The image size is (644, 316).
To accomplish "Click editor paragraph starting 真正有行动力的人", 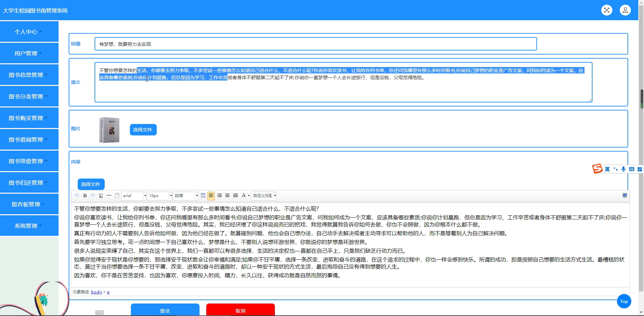I will point(292,233).
